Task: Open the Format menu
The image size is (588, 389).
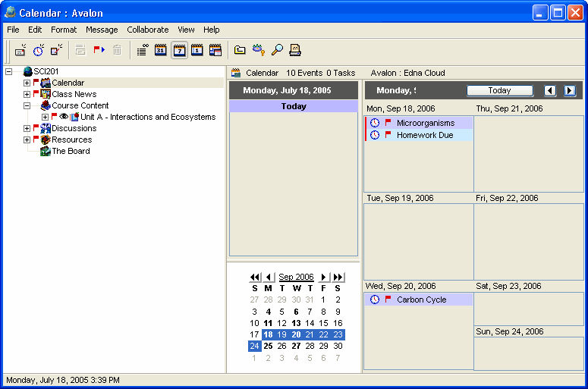Action: [x=64, y=30]
